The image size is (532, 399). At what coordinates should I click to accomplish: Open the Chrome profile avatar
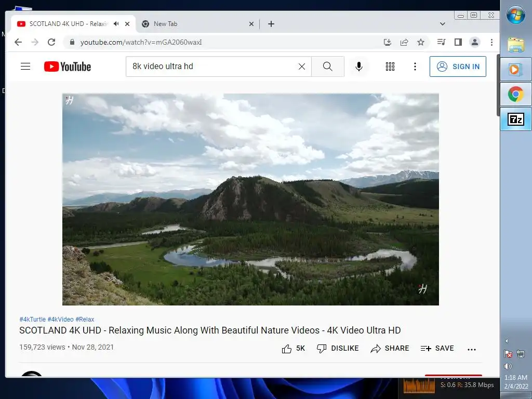click(x=475, y=42)
